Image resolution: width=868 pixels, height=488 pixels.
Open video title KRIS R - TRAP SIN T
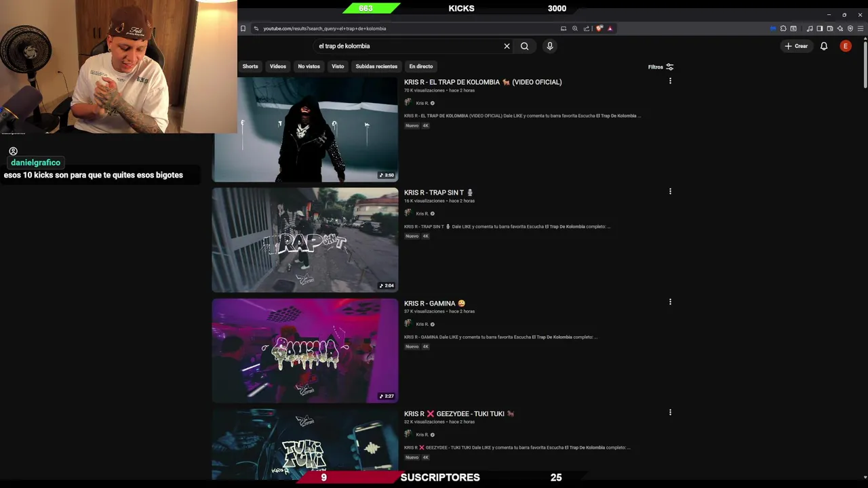(x=439, y=192)
